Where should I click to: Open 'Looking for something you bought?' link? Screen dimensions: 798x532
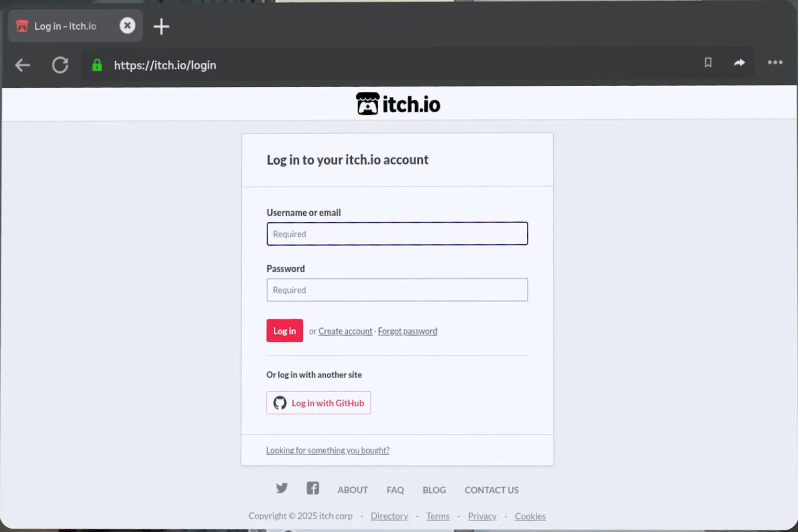(x=328, y=450)
